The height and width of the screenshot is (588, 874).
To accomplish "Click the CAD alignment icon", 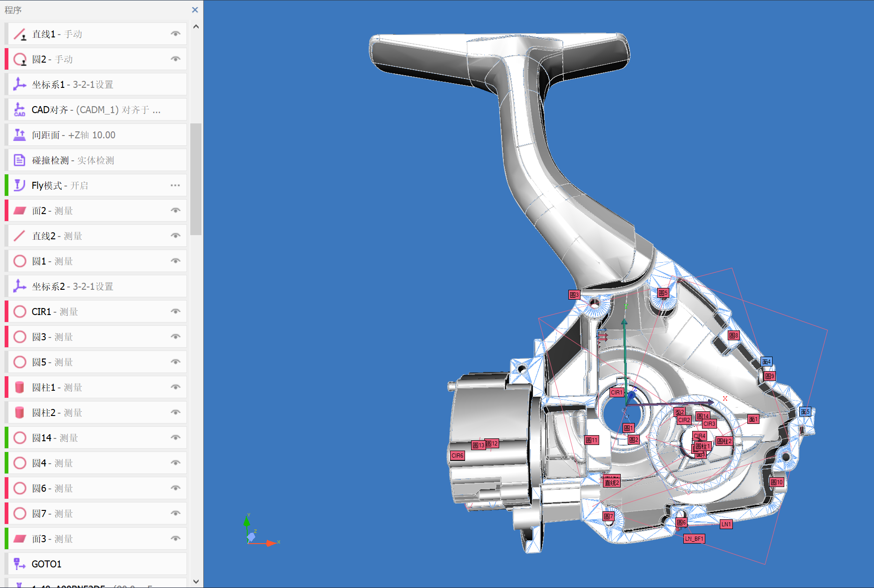I will click(19, 109).
